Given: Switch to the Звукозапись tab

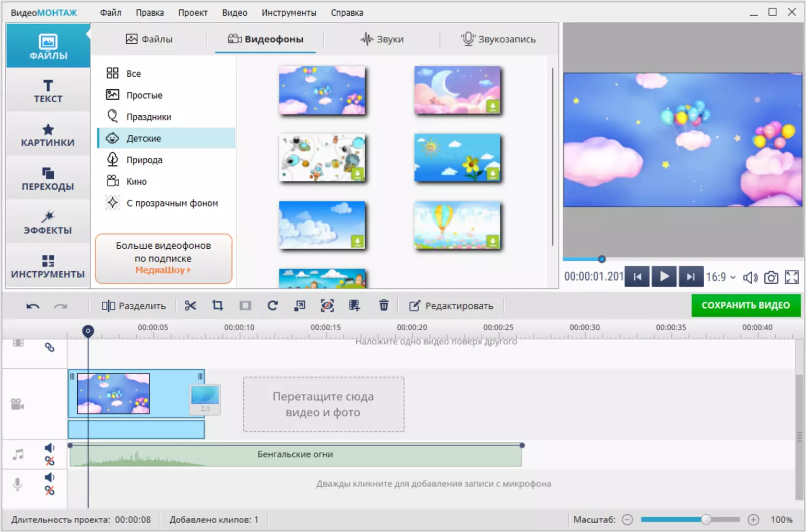Looking at the screenshot, I should pos(499,39).
